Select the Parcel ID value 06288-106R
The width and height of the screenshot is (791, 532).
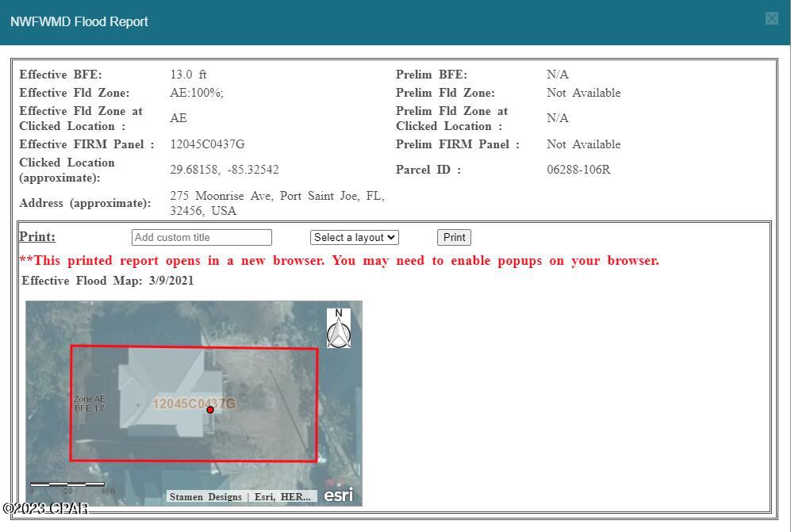578,170
